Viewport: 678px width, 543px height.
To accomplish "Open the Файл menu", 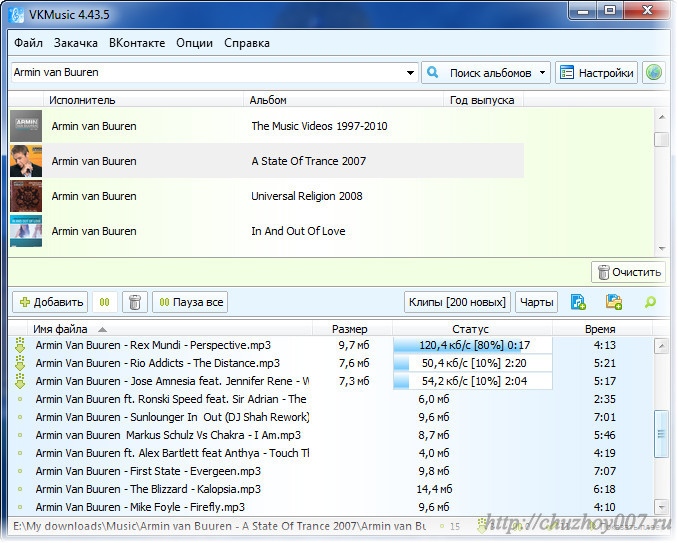I will 28,43.
